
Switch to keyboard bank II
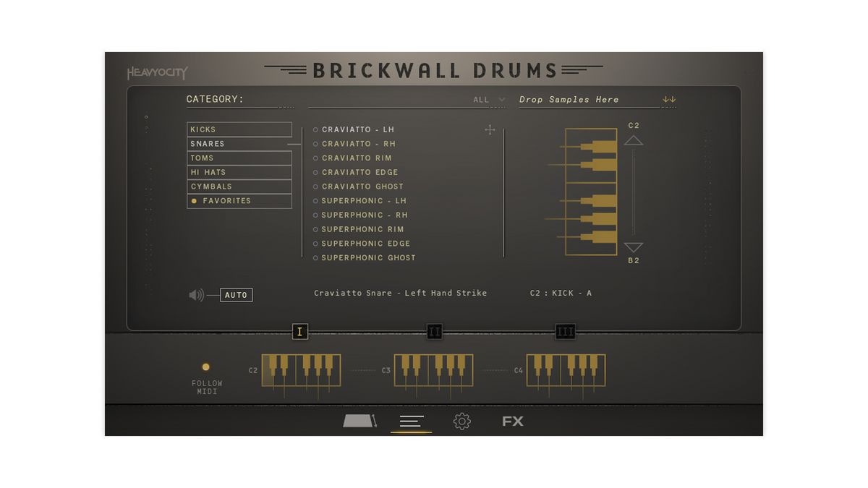[x=434, y=332]
